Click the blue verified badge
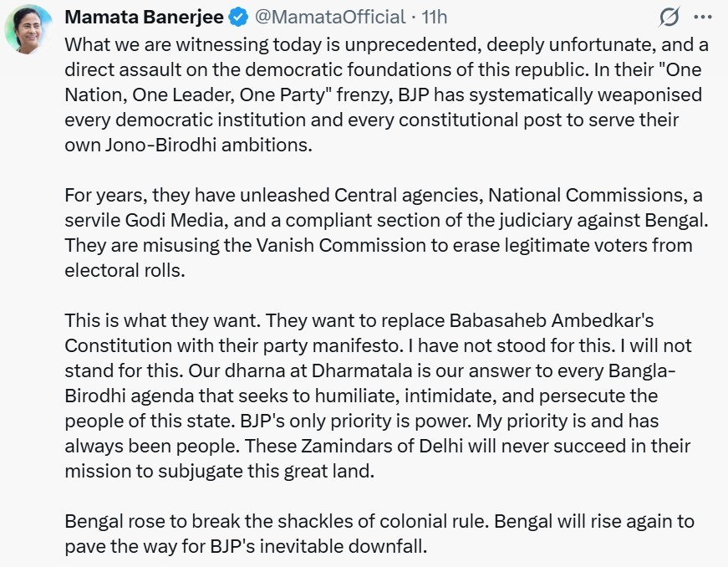This screenshot has height=567, width=728. point(236,17)
